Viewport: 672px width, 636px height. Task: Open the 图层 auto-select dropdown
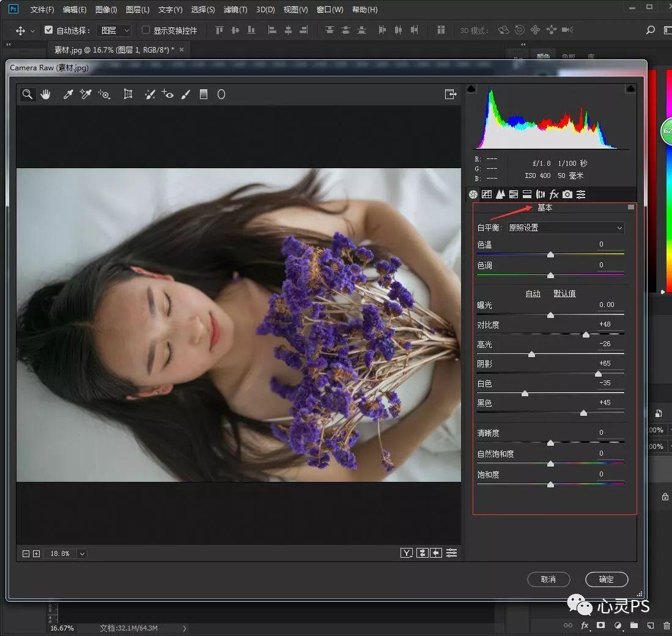click(114, 30)
